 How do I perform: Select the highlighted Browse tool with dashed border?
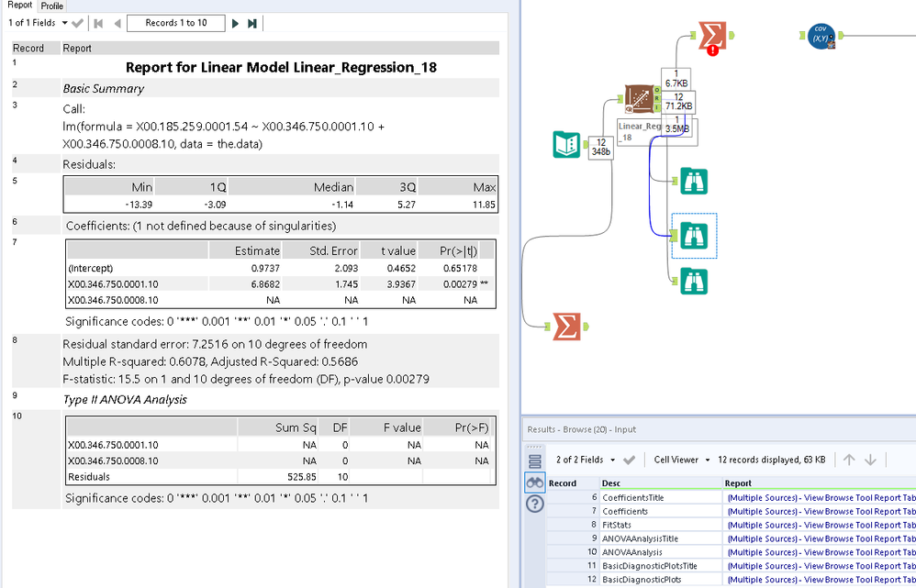pyautogui.click(x=693, y=236)
